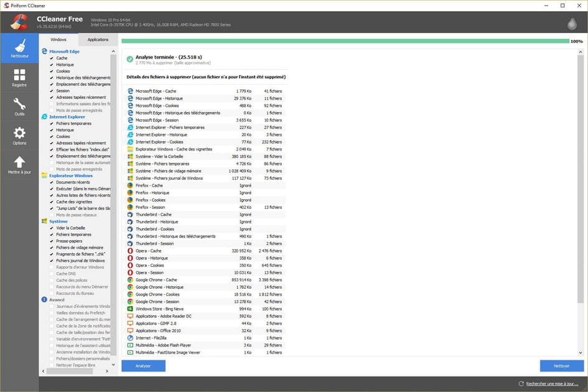588x392 pixels.
Task: Open the Outils section in the sidebar
Action: coord(19,103)
